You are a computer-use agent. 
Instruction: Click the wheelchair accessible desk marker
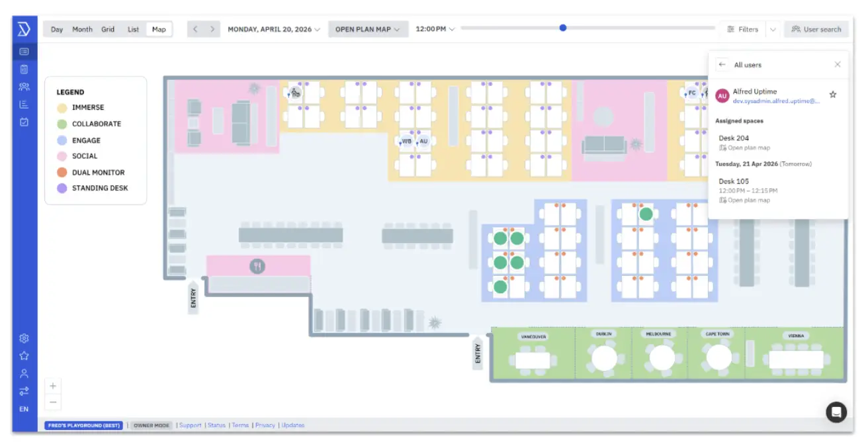coord(295,93)
